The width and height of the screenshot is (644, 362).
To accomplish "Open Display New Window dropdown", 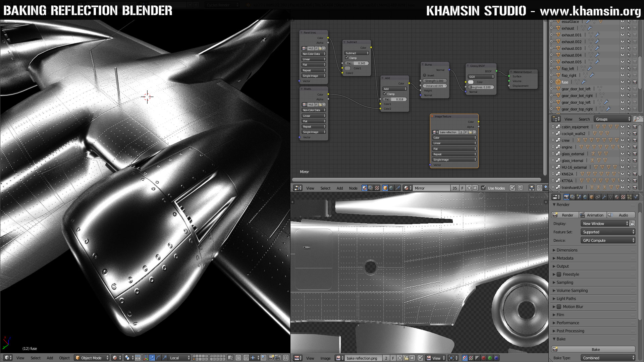I will point(605,224).
